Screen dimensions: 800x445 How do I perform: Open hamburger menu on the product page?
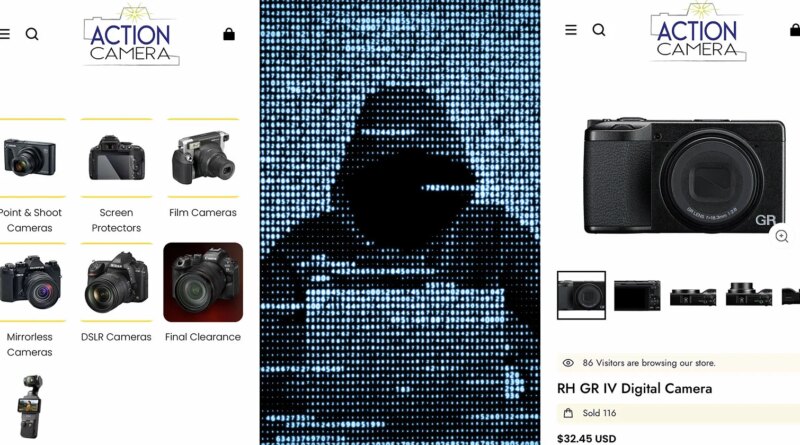(571, 30)
